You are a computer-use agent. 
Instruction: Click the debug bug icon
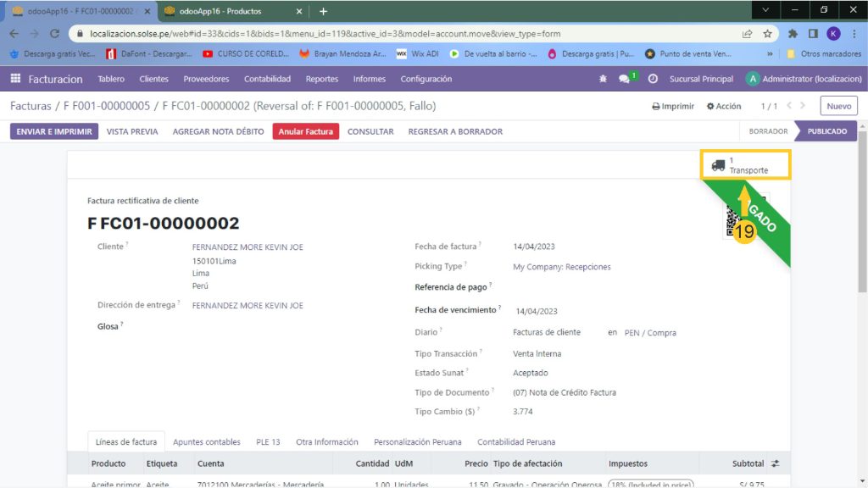click(x=603, y=79)
